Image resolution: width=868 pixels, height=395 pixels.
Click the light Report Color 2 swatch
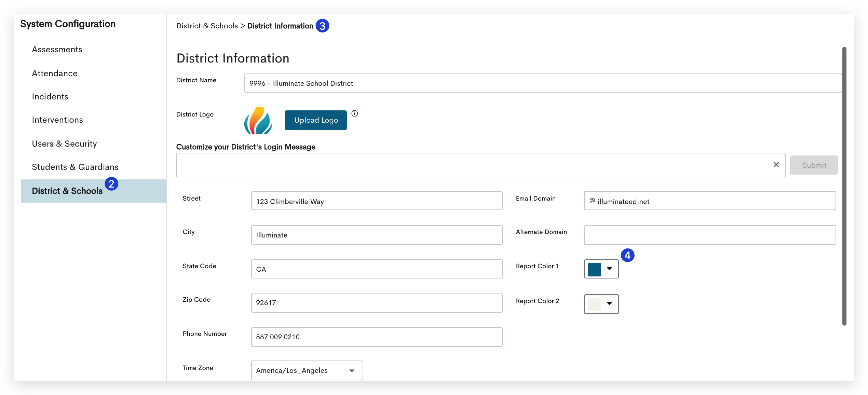tap(595, 304)
